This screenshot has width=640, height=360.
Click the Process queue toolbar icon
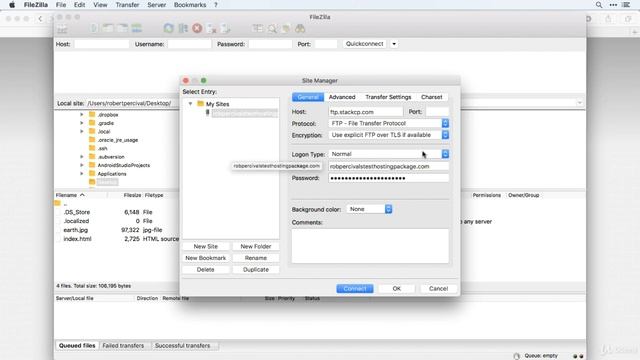coord(183,28)
